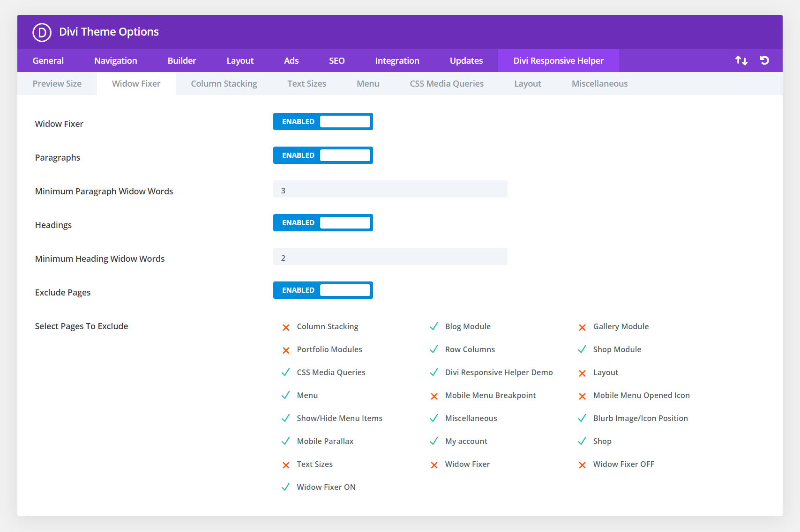Toggle Mobile Parallax page exclusion
This screenshot has height=532, width=800.
coord(286,441)
